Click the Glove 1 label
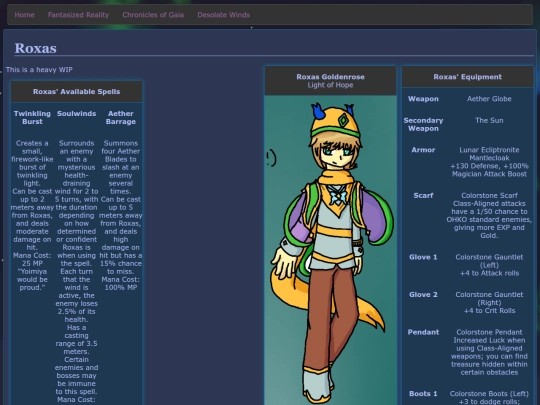 click(423, 257)
